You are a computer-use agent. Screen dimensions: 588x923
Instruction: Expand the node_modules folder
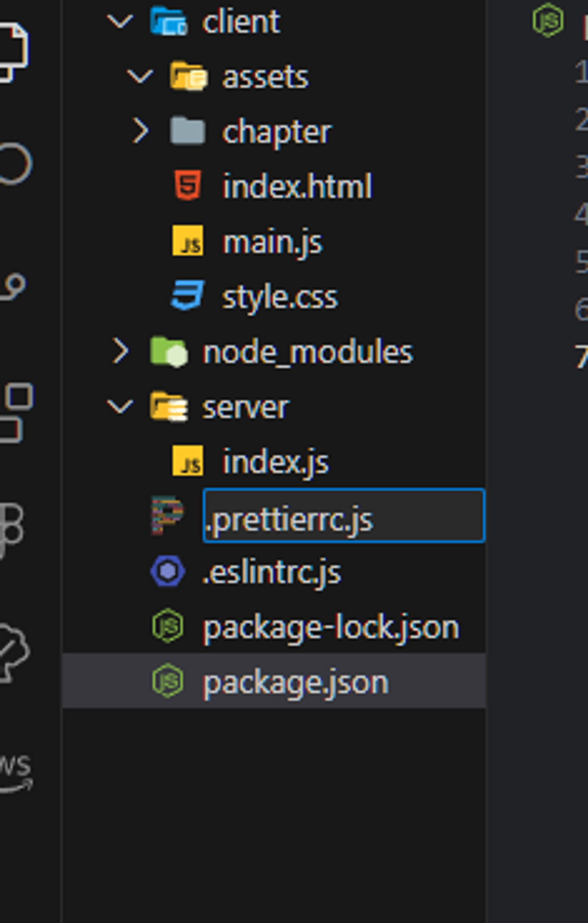[120, 351]
